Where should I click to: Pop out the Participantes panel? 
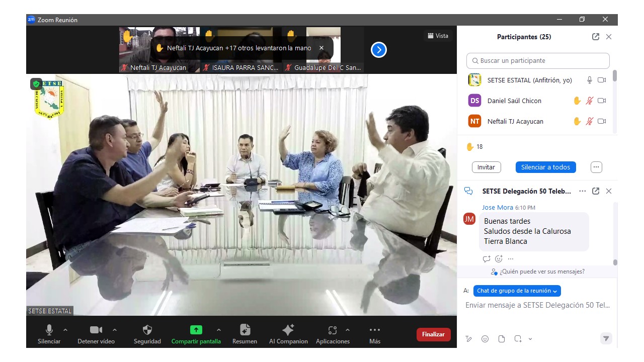[x=596, y=37]
